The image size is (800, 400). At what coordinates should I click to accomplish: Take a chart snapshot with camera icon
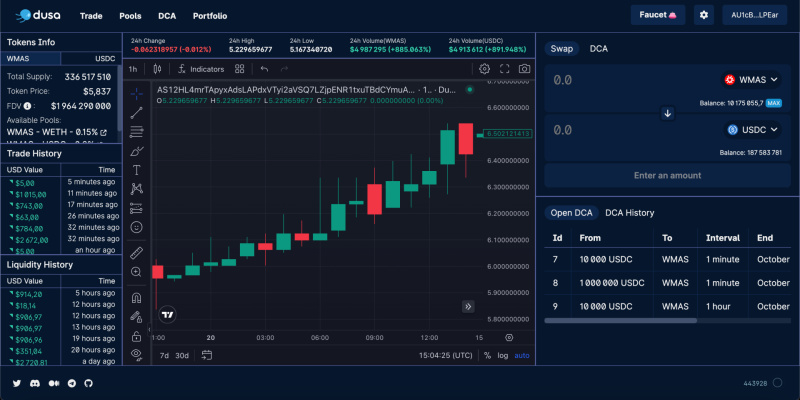point(524,69)
